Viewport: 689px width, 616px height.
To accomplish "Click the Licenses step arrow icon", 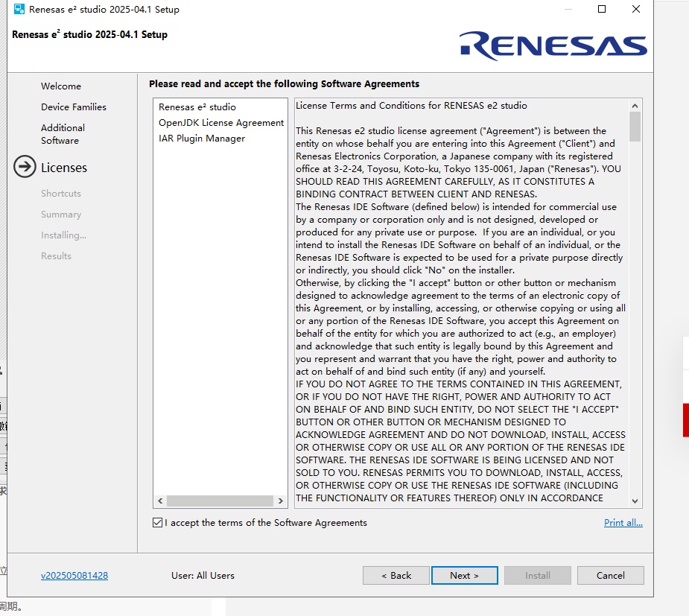I will [x=25, y=167].
